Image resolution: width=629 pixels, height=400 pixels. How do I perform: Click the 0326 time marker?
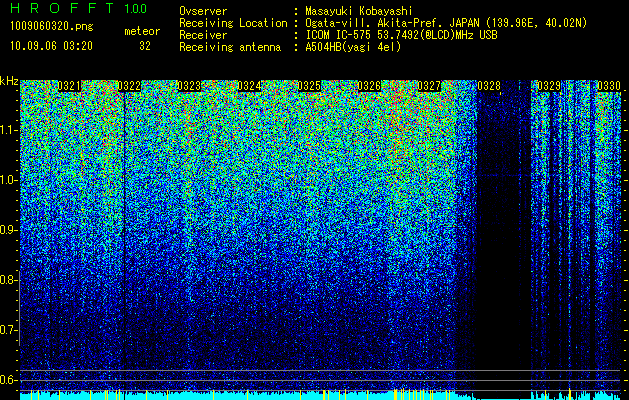click(x=369, y=86)
